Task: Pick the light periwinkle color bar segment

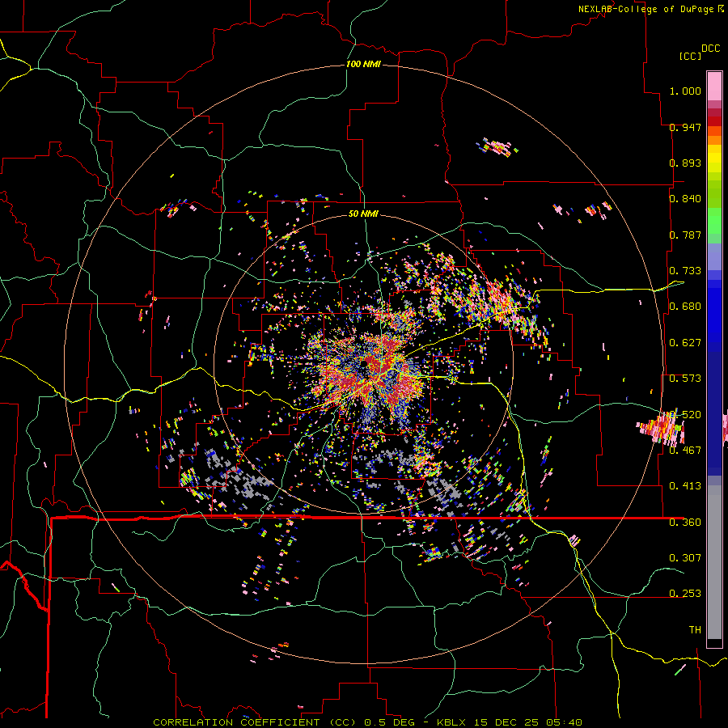Action: point(714,256)
